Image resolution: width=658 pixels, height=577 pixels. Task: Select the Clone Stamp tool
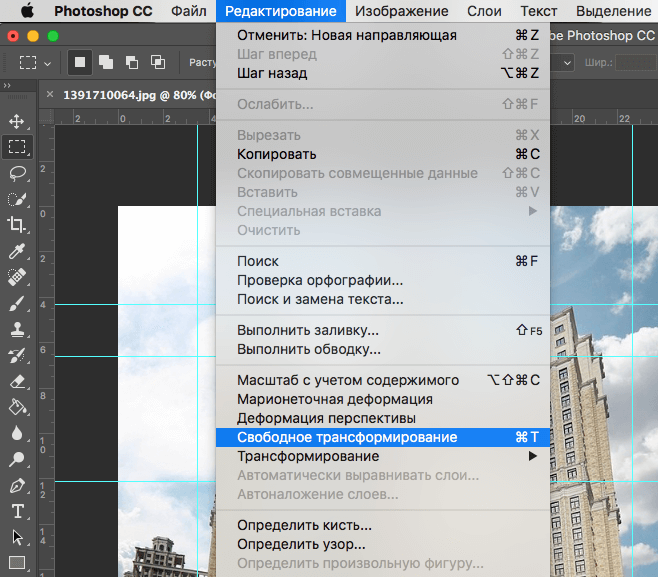coord(17,329)
